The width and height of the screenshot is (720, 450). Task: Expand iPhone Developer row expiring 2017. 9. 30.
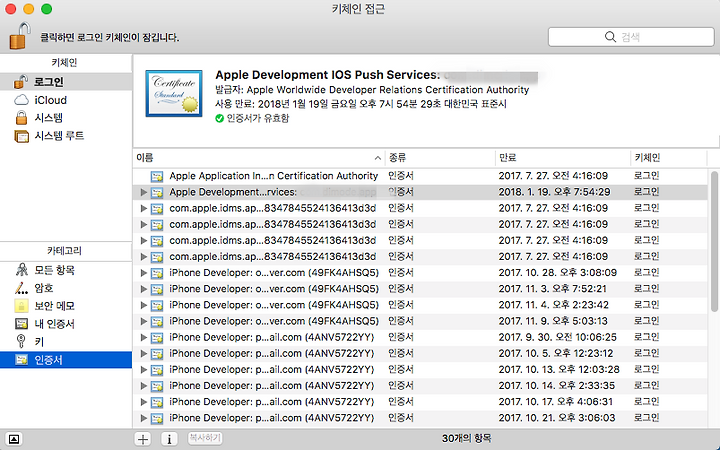pyautogui.click(x=144, y=338)
